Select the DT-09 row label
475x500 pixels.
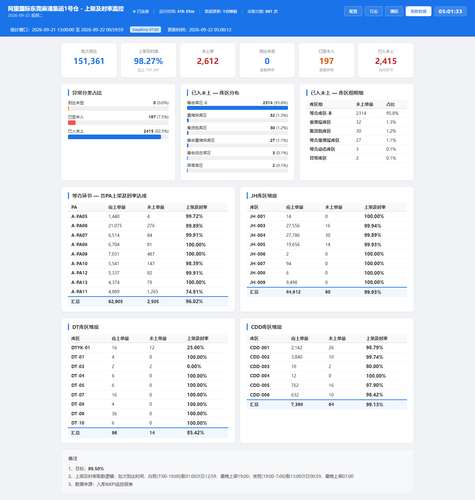78,414
